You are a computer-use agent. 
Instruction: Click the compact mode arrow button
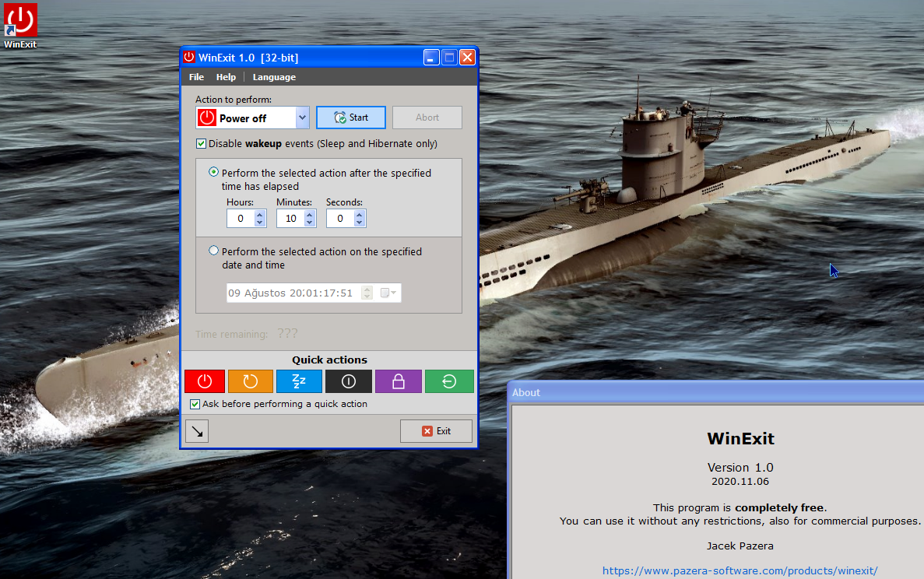tap(197, 431)
